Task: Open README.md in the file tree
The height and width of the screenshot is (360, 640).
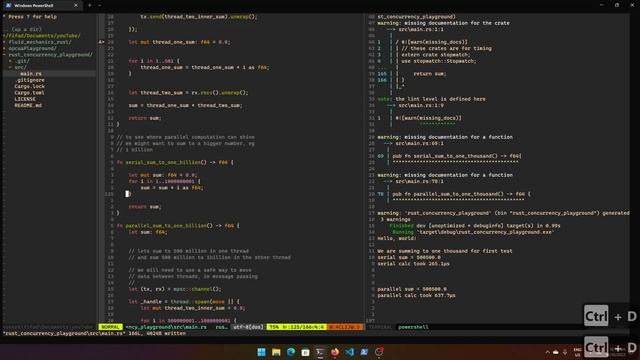Action: 28,105
